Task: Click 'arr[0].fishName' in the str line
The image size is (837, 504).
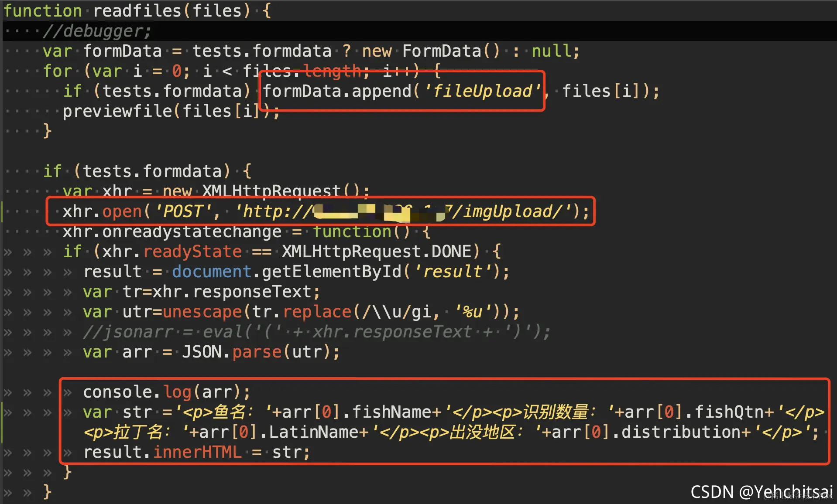Action: (357, 412)
